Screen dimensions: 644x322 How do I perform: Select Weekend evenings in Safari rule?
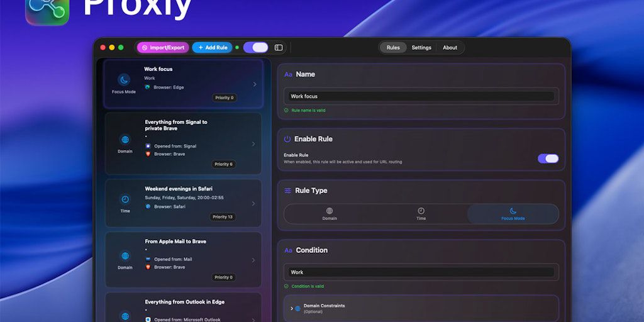183,203
